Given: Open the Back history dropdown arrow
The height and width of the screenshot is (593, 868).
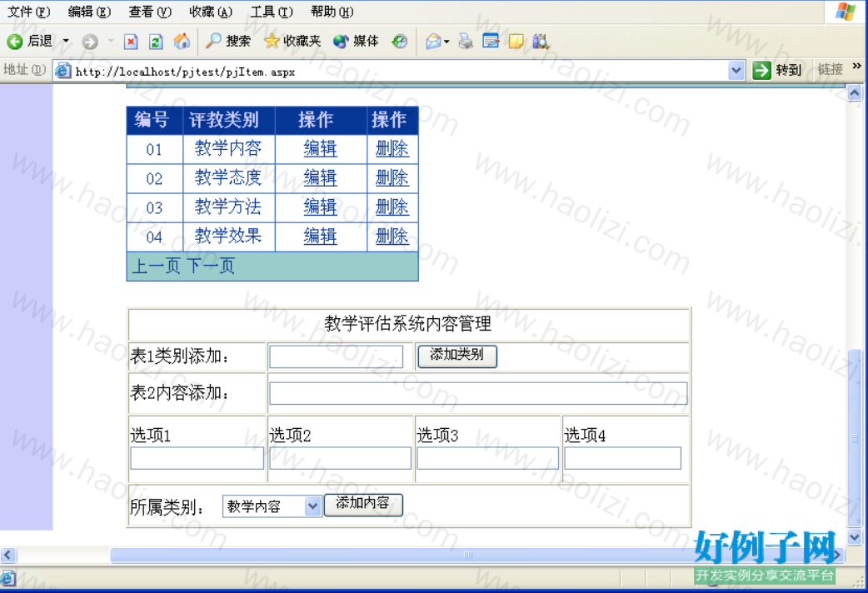Looking at the screenshot, I should pos(66,41).
